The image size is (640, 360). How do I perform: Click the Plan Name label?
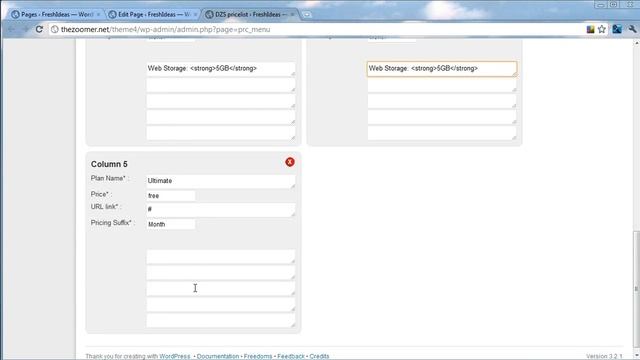pyautogui.click(x=110, y=178)
